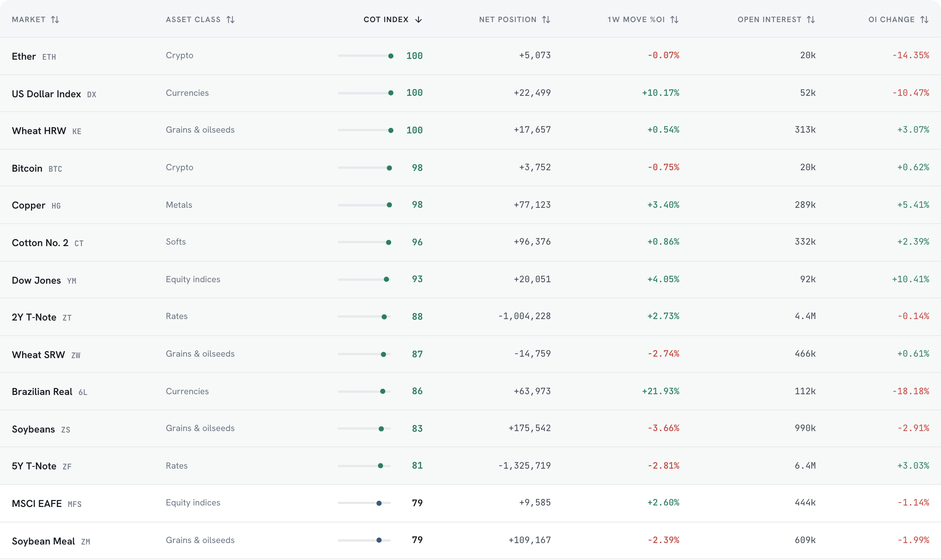This screenshot has height=560, width=941.
Task: Click COT index value 87
Action: pos(417,354)
